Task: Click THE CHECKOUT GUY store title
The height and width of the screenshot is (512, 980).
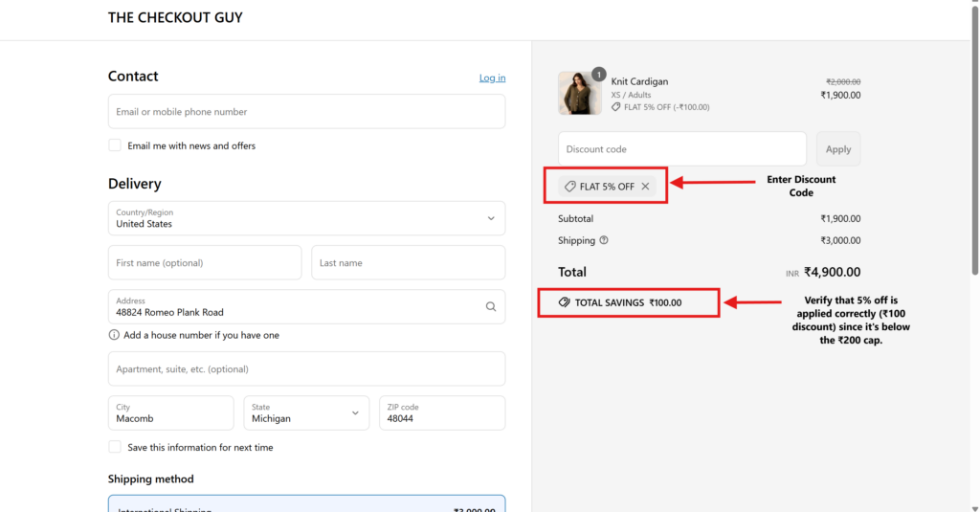Action: pyautogui.click(x=175, y=17)
